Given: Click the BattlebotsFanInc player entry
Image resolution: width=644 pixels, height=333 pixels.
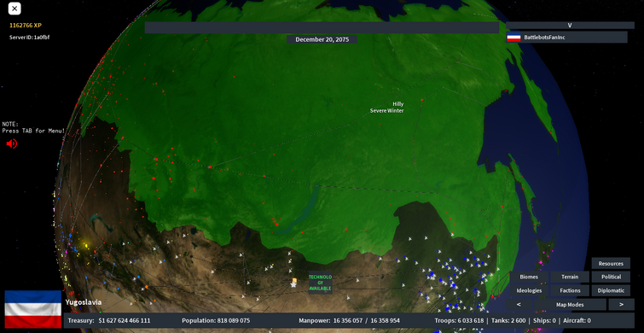Looking at the screenshot, I should coord(566,38).
